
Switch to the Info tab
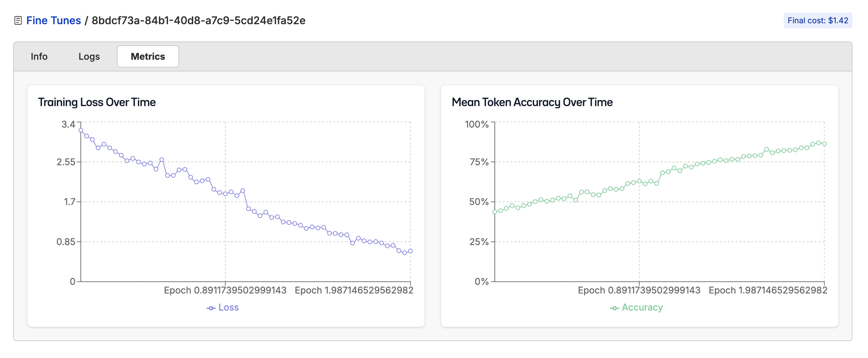pyautogui.click(x=39, y=56)
